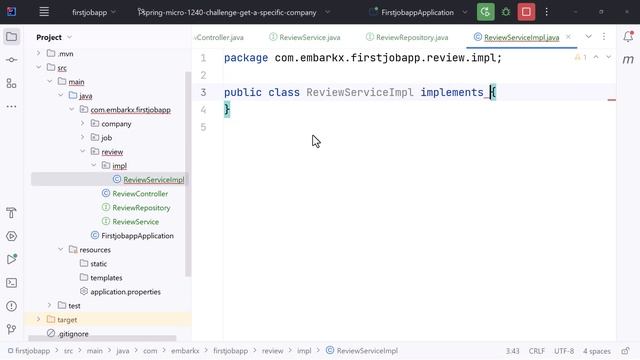
Task: Open the Build hammer tool window
Action: [x=11, y=213]
